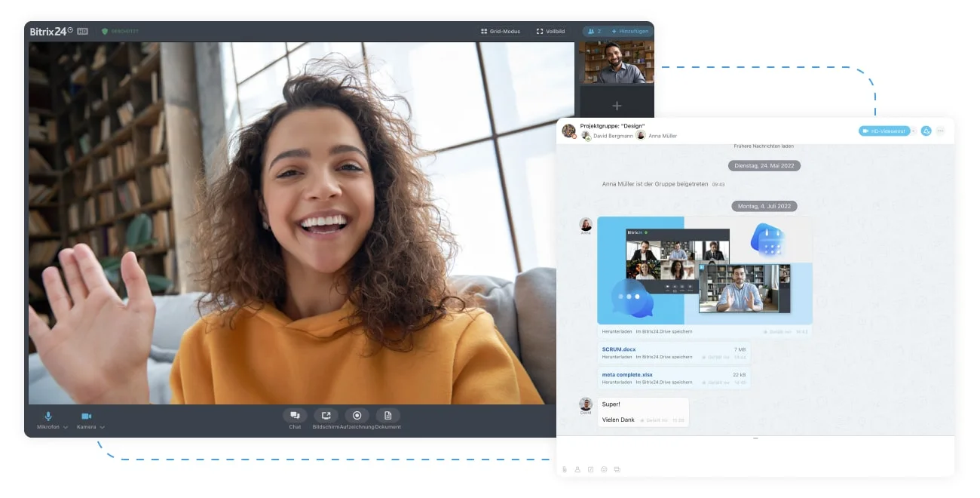The height and width of the screenshot is (498, 980).
Task: Switch to Vollbild mode
Action: click(551, 32)
